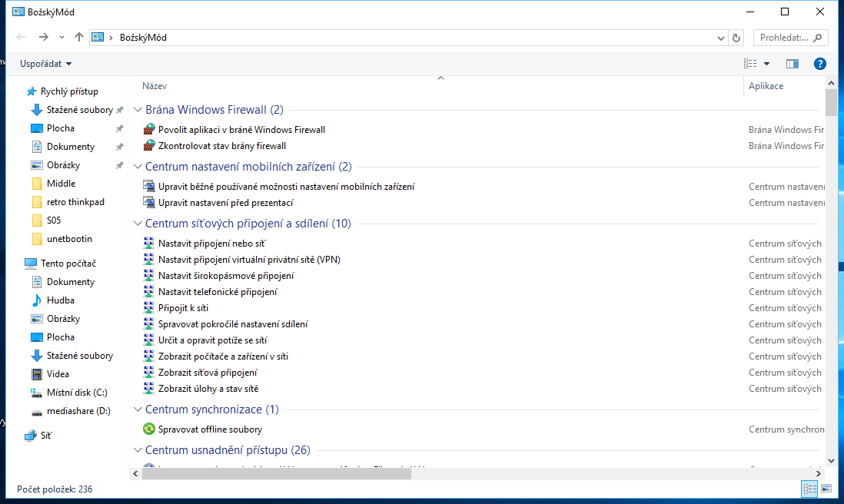Click the vertical scrollbar down arrow
The height and width of the screenshot is (504, 844).
(831, 461)
